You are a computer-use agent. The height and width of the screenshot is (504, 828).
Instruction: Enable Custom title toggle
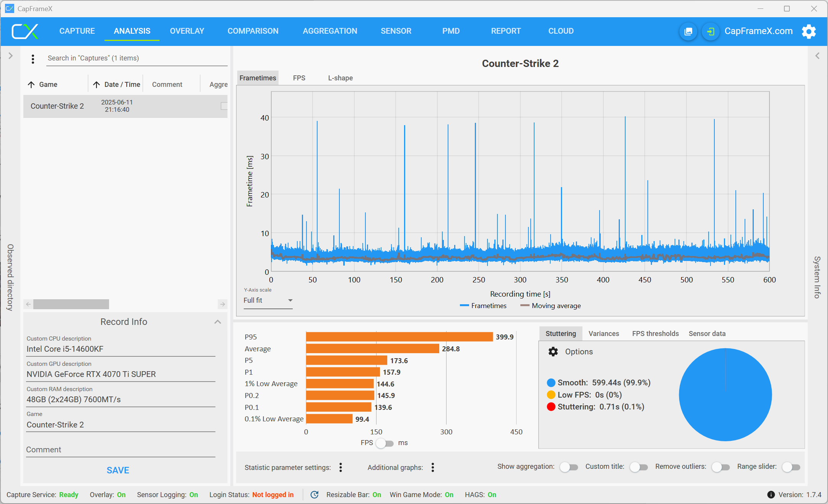(639, 467)
